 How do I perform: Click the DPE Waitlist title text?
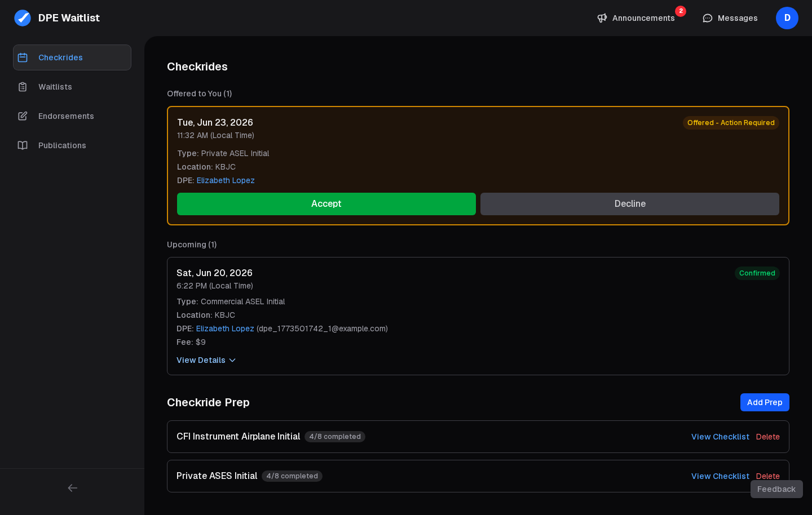tap(69, 18)
